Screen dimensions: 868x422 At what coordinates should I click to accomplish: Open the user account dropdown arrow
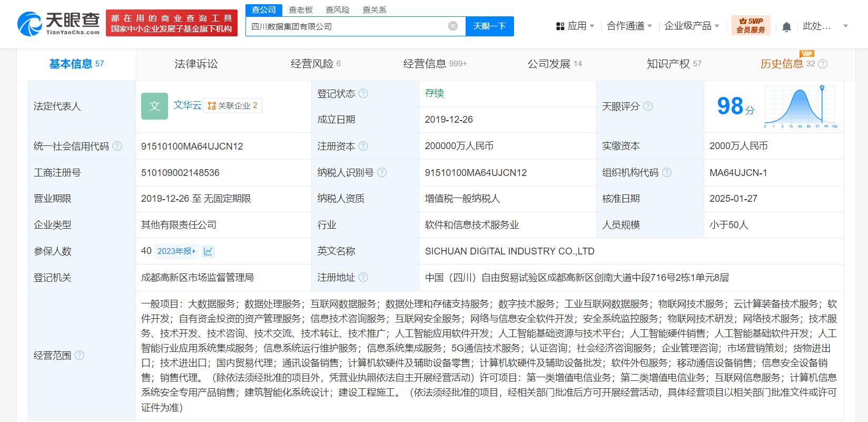pyautogui.click(x=845, y=26)
